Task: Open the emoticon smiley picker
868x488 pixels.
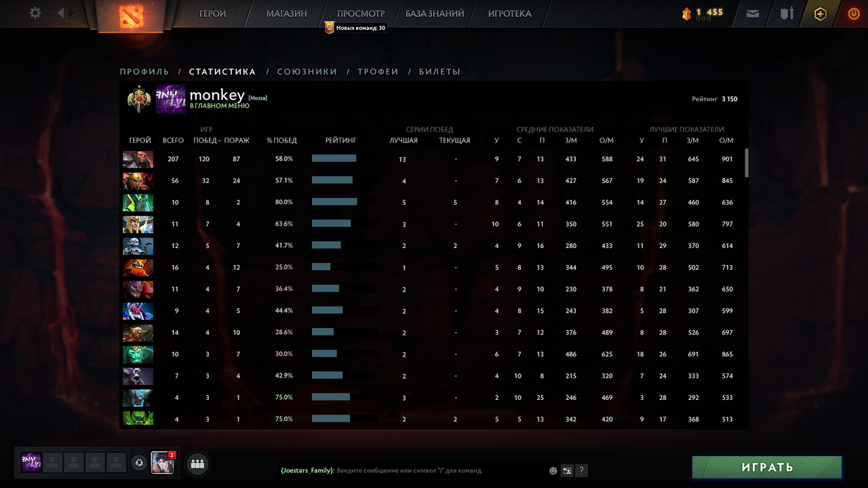Action: click(x=553, y=470)
